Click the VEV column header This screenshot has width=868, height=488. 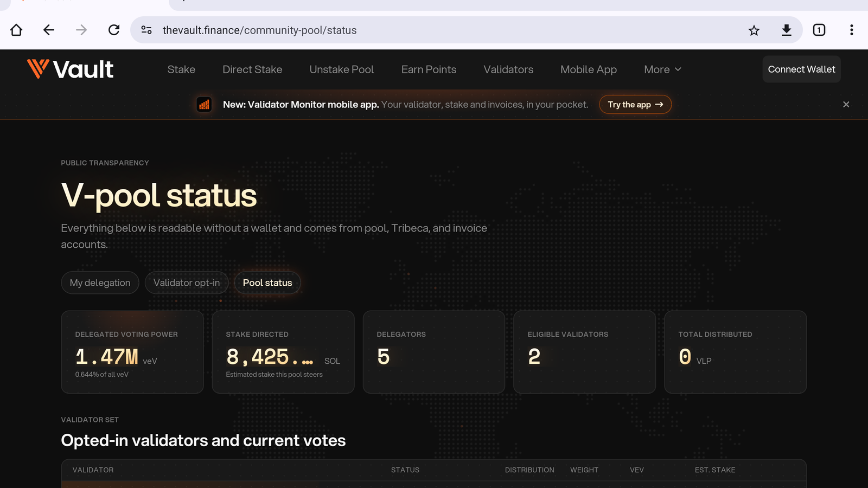[637, 470]
